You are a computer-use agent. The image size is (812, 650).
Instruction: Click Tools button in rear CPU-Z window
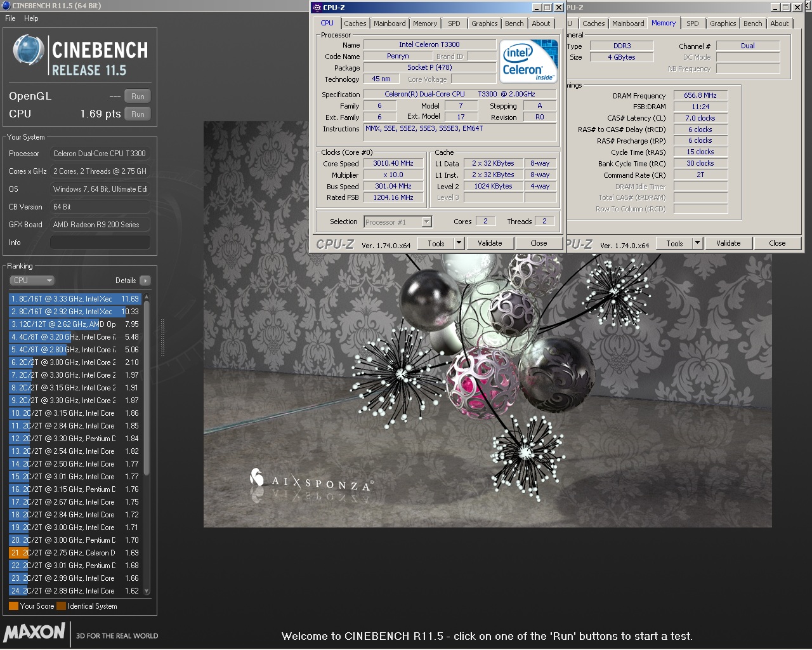click(674, 243)
